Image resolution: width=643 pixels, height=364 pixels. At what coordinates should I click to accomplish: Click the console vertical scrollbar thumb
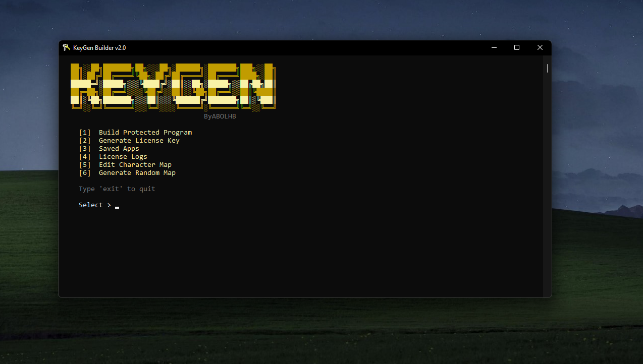click(547, 69)
